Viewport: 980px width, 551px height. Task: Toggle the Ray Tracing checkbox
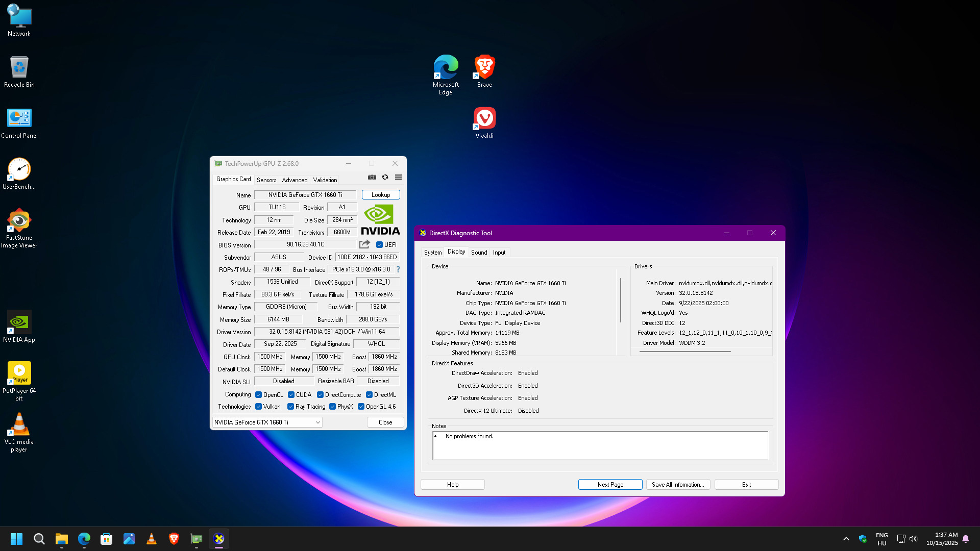[290, 407]
